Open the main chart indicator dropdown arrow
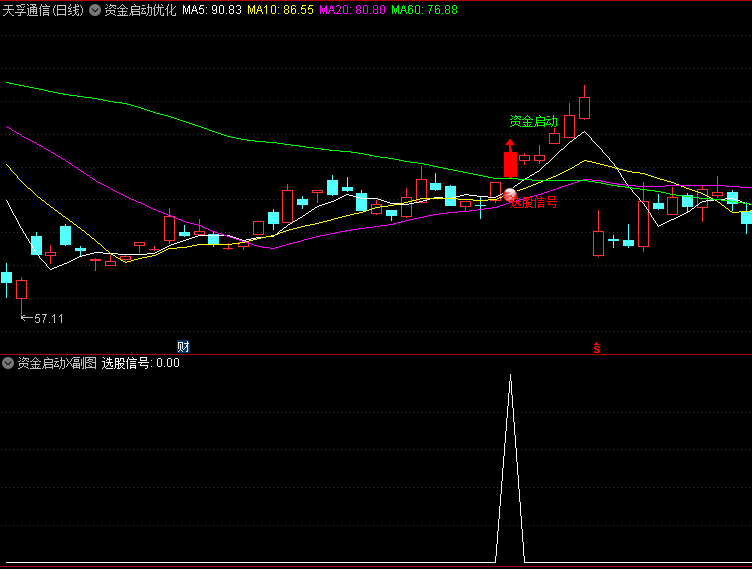The height and width of the screenshot is (569, 752). click(x=95, y=10)
